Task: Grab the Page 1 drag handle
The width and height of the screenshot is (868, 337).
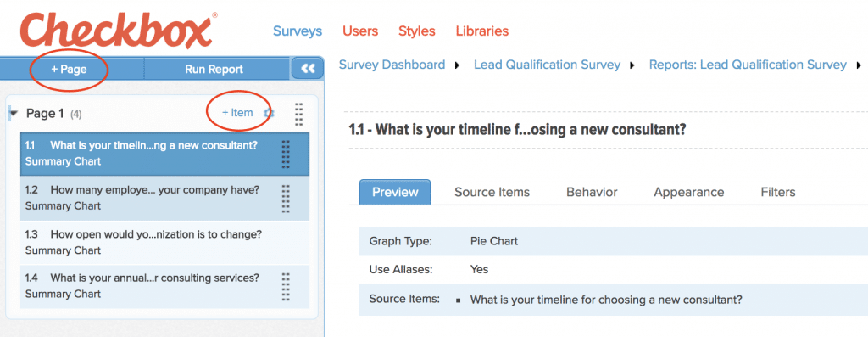Action: click(x=298, y=114)
